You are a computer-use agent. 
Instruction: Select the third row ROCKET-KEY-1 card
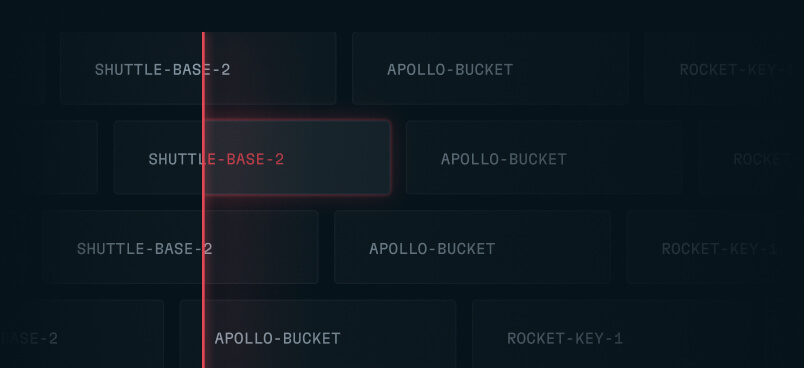point(715,247)
